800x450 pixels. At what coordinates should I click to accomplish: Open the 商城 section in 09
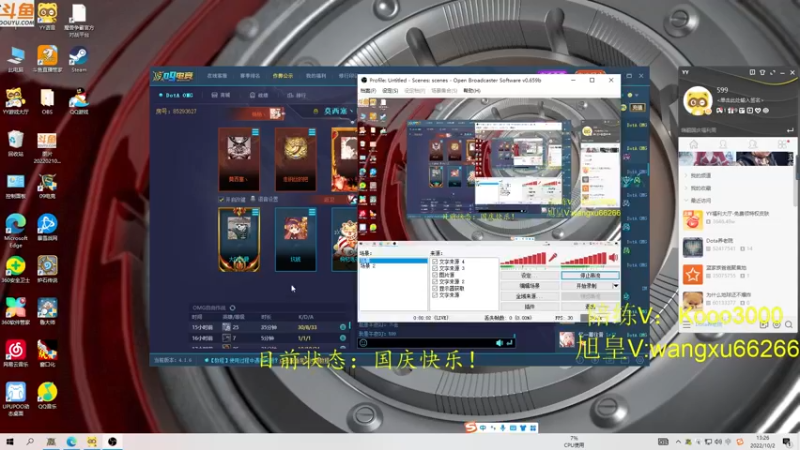[221, 95]
